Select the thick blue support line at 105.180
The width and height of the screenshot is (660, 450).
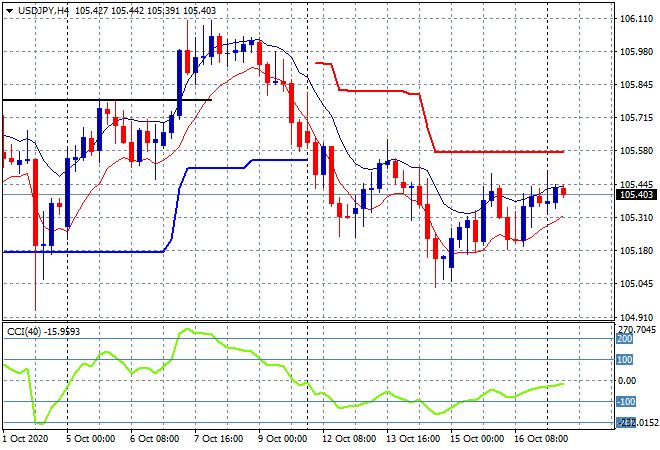[x=83, y=252]
